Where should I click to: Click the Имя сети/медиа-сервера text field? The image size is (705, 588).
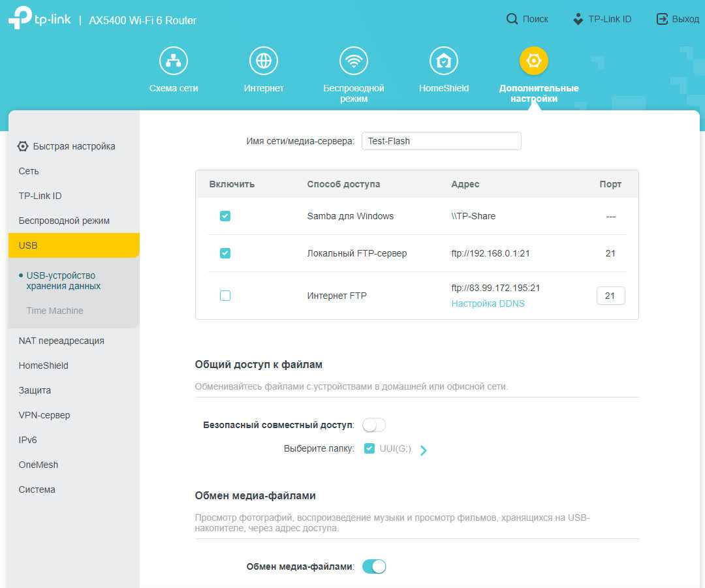tap(441, 141)
